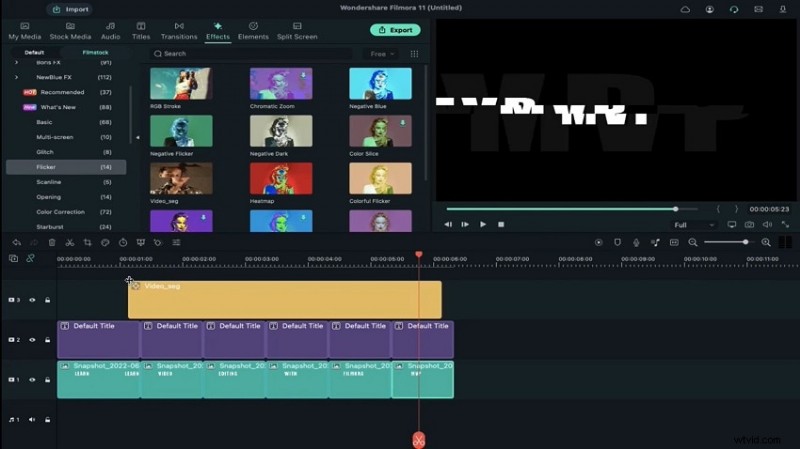Select the Video_seg clip on track 3
Image resolution: width=800 pixels, height=449 pixels.
coord(285,300)
